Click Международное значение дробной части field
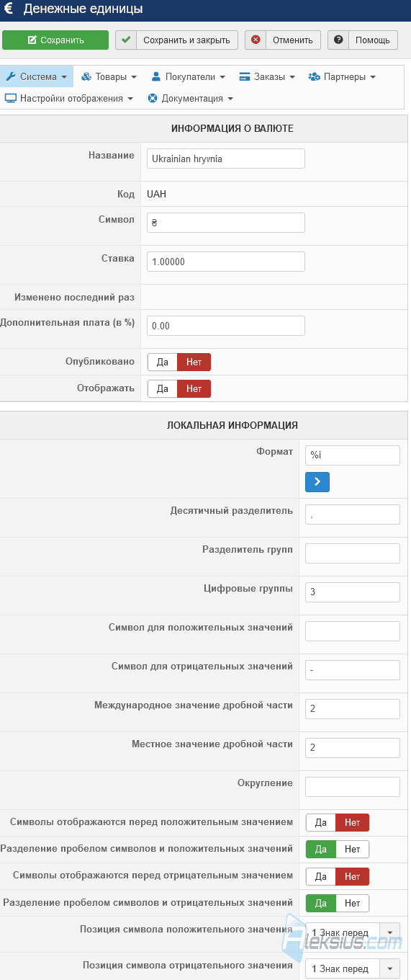The width and height of the screenshot is (411, 980). (353, 709)
